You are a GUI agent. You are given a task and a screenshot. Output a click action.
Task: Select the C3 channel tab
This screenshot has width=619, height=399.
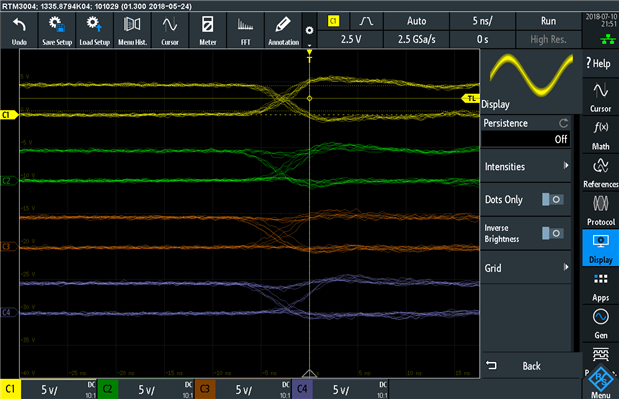pos(205,389)
